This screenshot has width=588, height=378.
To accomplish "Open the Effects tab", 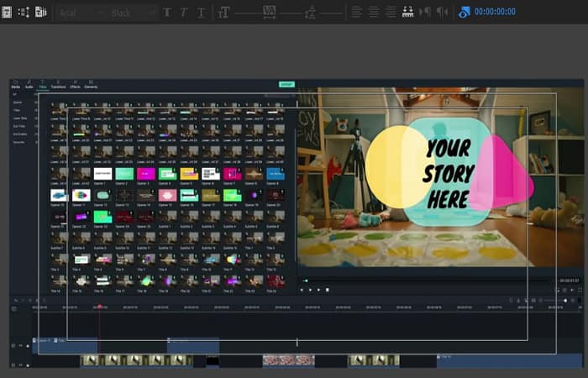I will tap(75, 86).
